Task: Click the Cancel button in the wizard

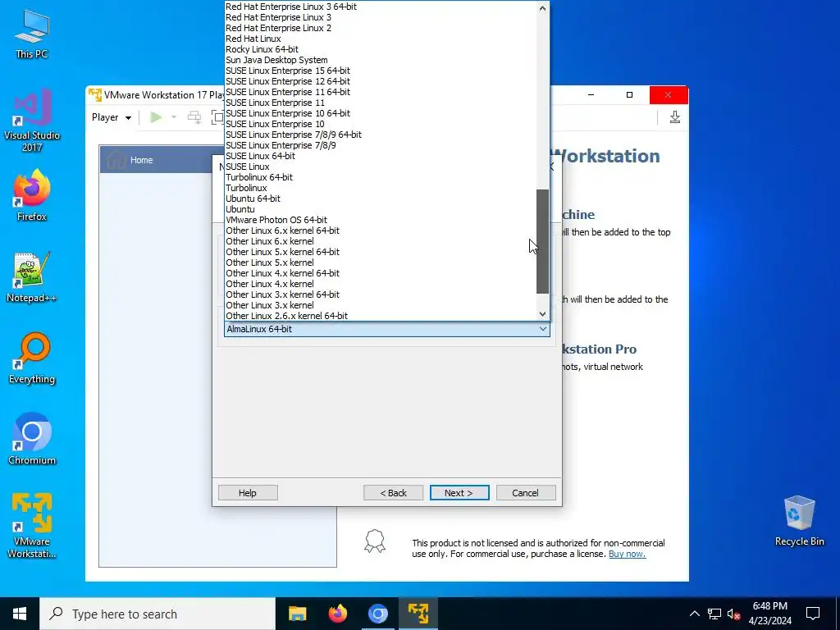Action: [x=526, y=493]
